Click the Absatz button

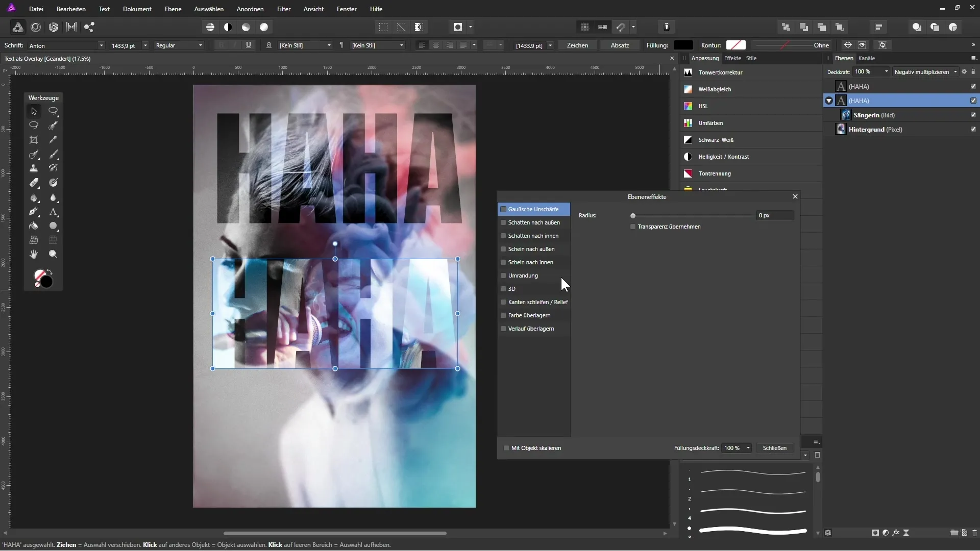(620, 45)
